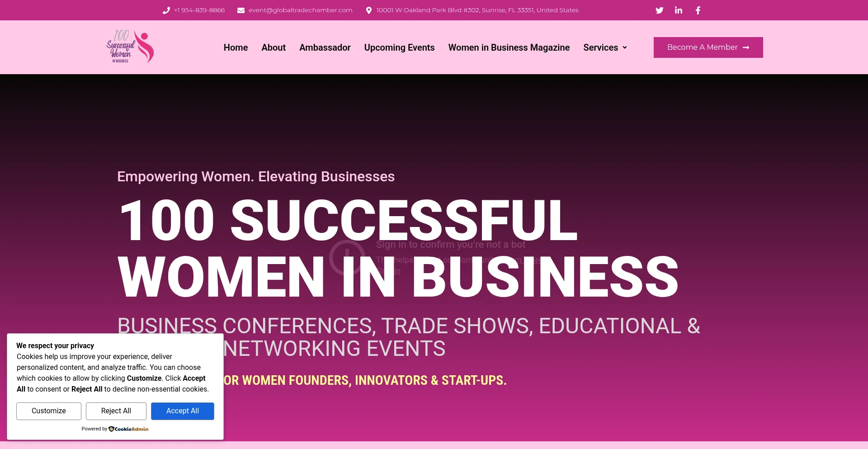Open Women in Business Magazine page

click(509, 47)
